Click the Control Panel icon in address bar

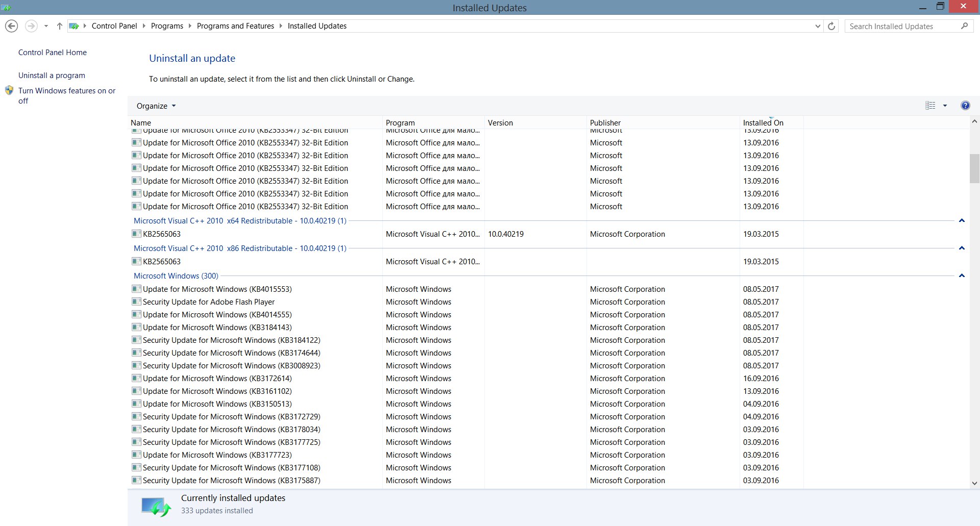point(74,26)
